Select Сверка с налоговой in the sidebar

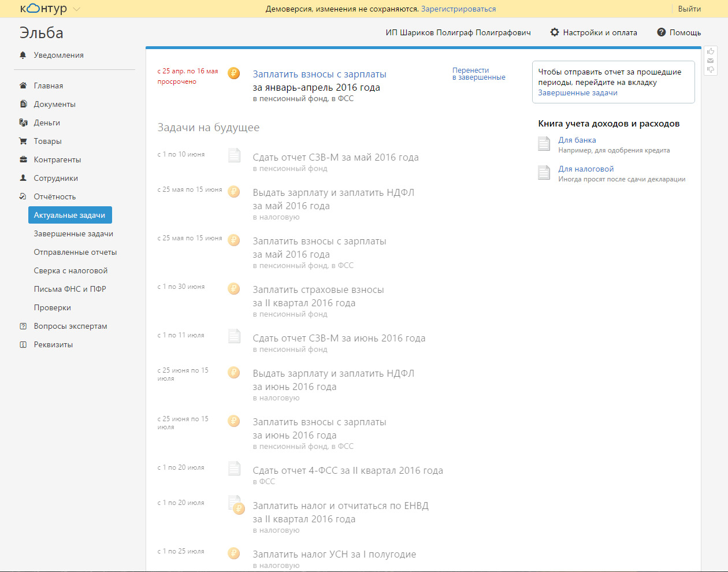click(70, 270)
